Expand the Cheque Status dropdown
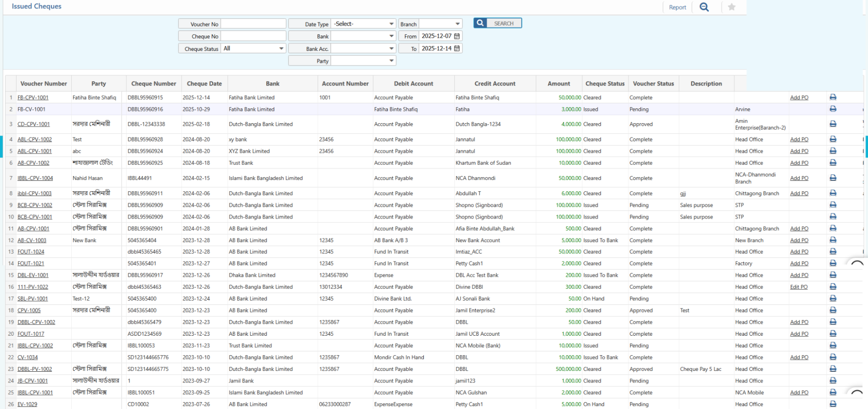The image size is (868, 409). click(281, 49)
